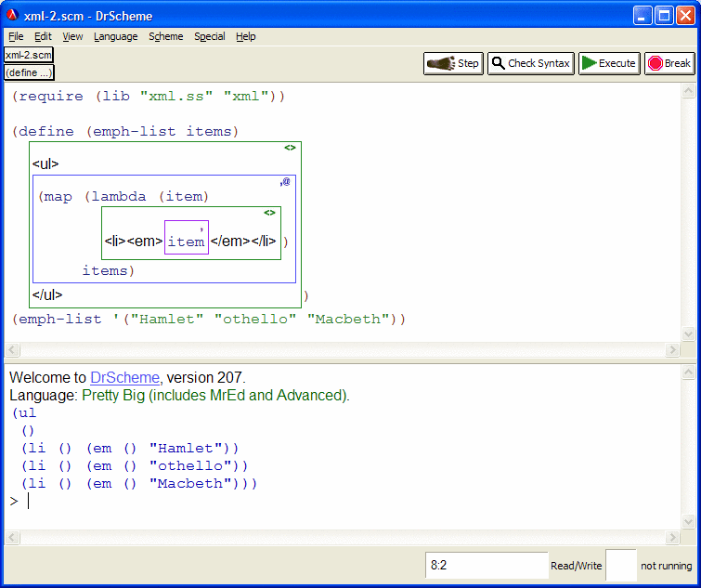Image resolution: width=701 pixels, height=588 pixels.
Task: Open the Scheme menu
Action: click(166, 36)
